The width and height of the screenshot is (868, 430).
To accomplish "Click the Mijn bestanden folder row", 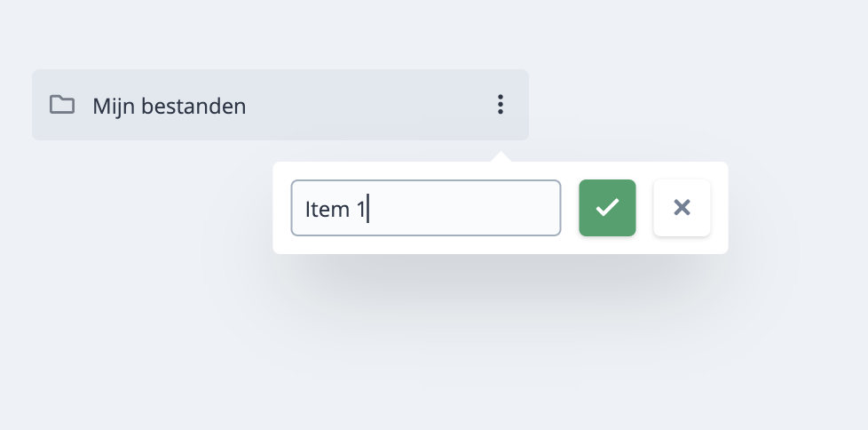I will coord(266,105).
